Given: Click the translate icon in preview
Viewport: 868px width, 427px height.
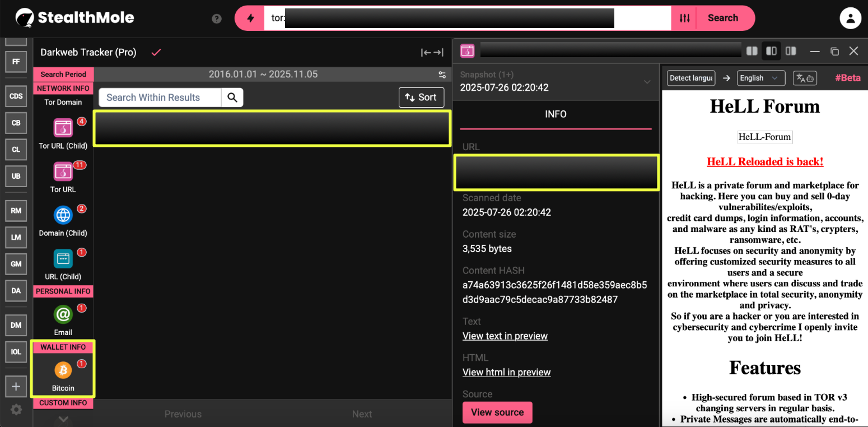Looking at the screenshot, I should point(805,78).
